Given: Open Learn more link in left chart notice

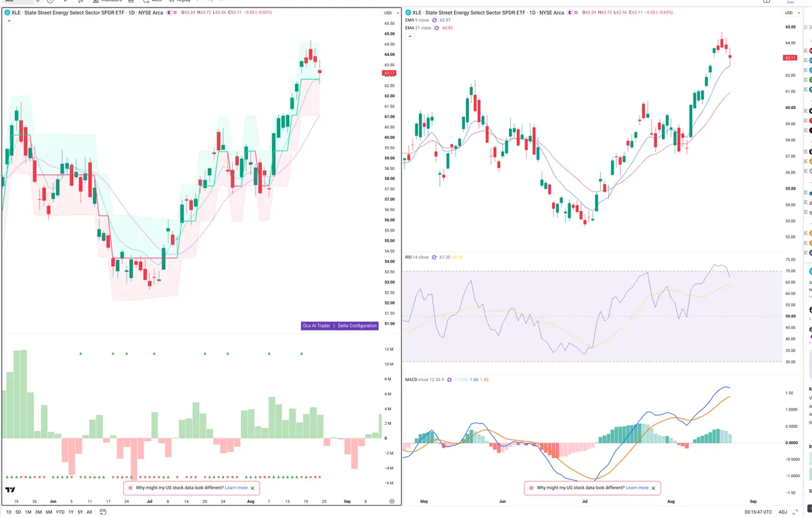Looking at the screenshot, I should click(x=236, y=487).
